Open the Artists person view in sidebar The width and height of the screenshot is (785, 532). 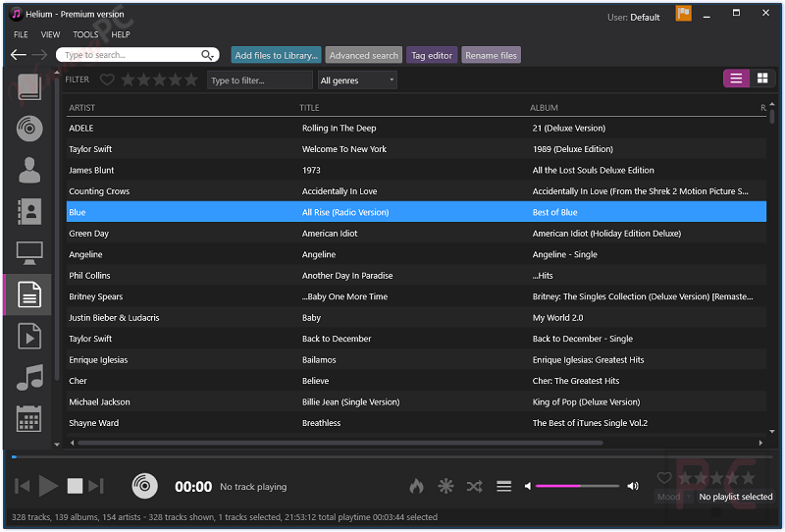coord(29,170)
